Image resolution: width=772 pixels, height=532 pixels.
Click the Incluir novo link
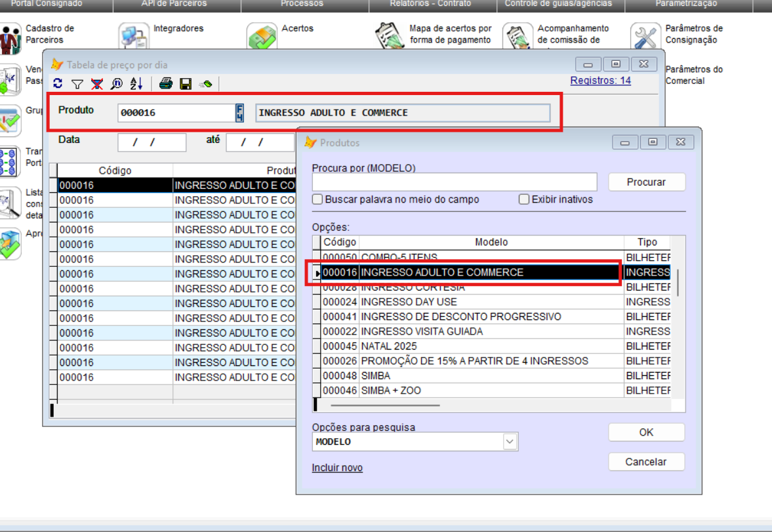[337, 468]
